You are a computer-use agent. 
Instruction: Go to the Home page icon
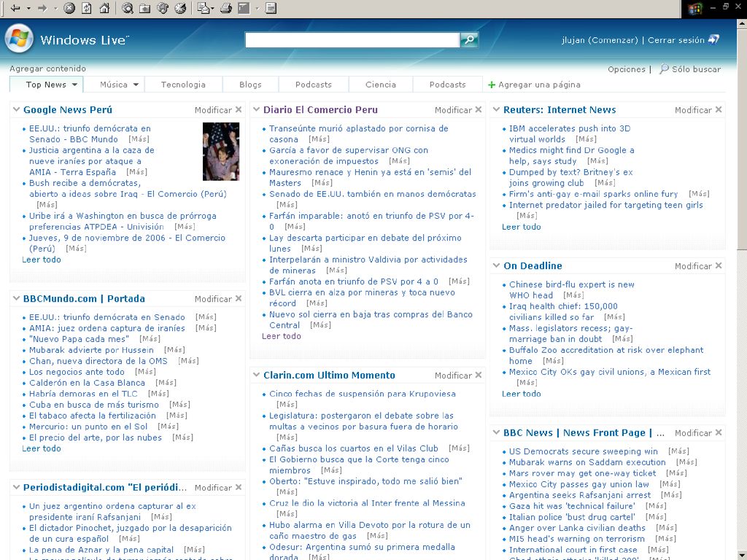pyautogui.click(x=104, y=8)
